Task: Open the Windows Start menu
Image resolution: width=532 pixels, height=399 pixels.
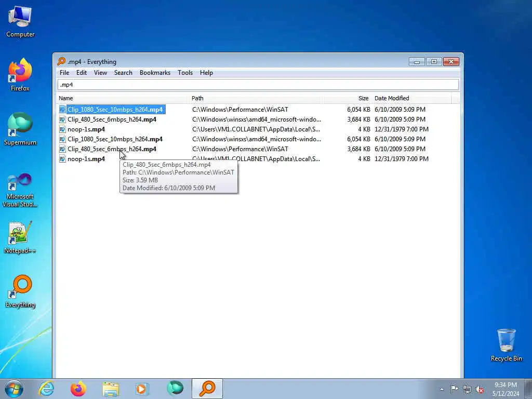Action: tap(14, 389)
